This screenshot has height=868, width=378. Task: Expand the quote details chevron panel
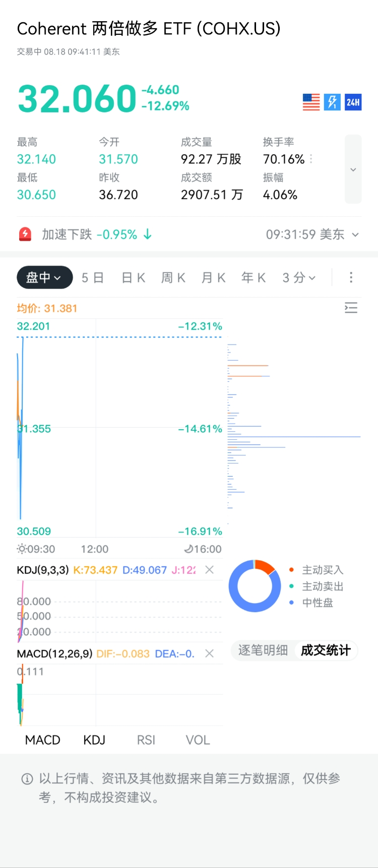(353, 169)
